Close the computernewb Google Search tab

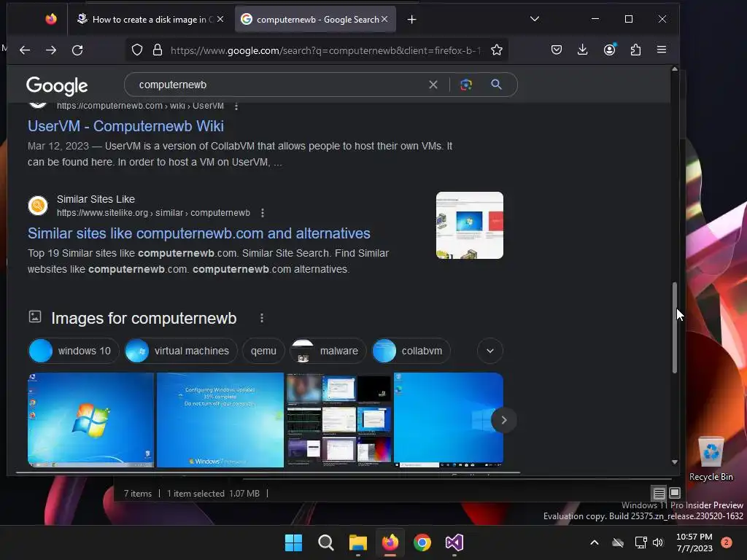[x=384, y=19]
